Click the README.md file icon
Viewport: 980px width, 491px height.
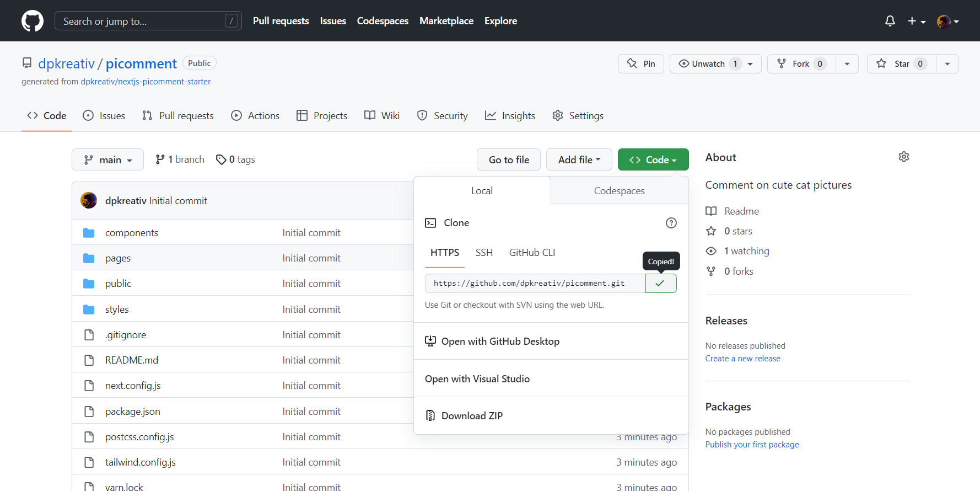(x=89, y=360)
